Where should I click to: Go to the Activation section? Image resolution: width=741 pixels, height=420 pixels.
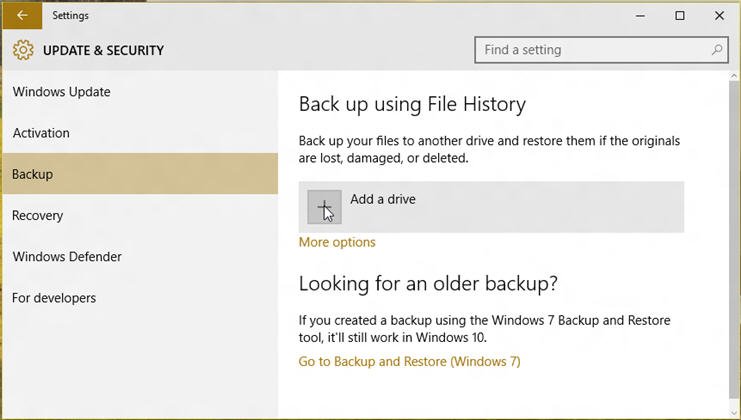click(41, 133)
